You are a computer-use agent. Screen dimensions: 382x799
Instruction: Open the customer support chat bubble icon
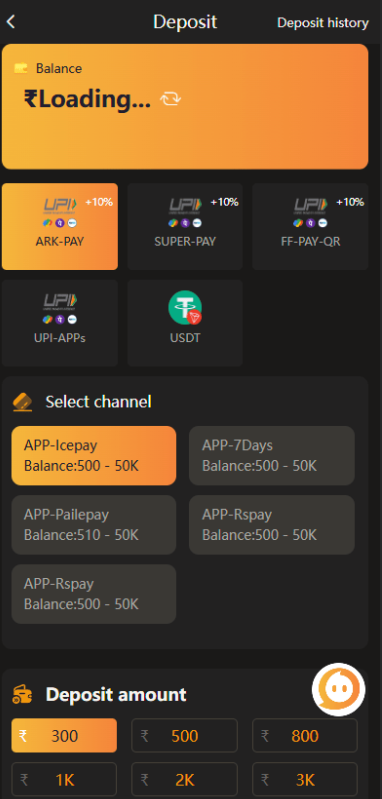pos(339,689)
